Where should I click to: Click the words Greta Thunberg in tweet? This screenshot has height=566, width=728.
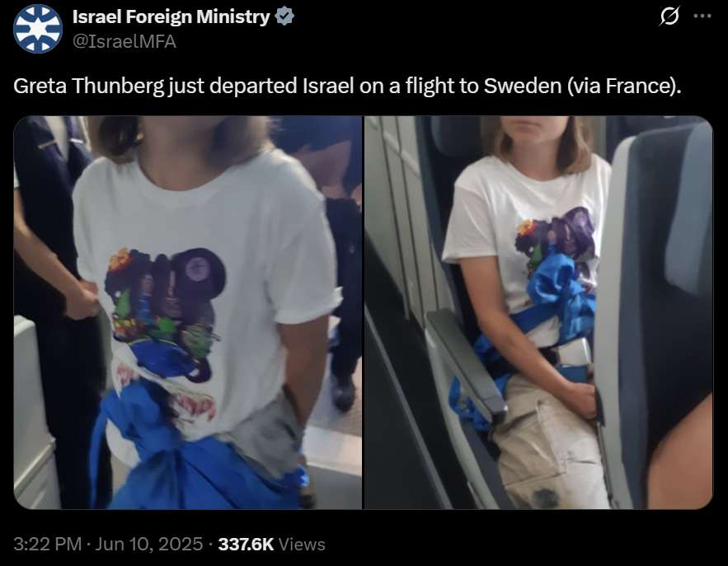point(88,86)
